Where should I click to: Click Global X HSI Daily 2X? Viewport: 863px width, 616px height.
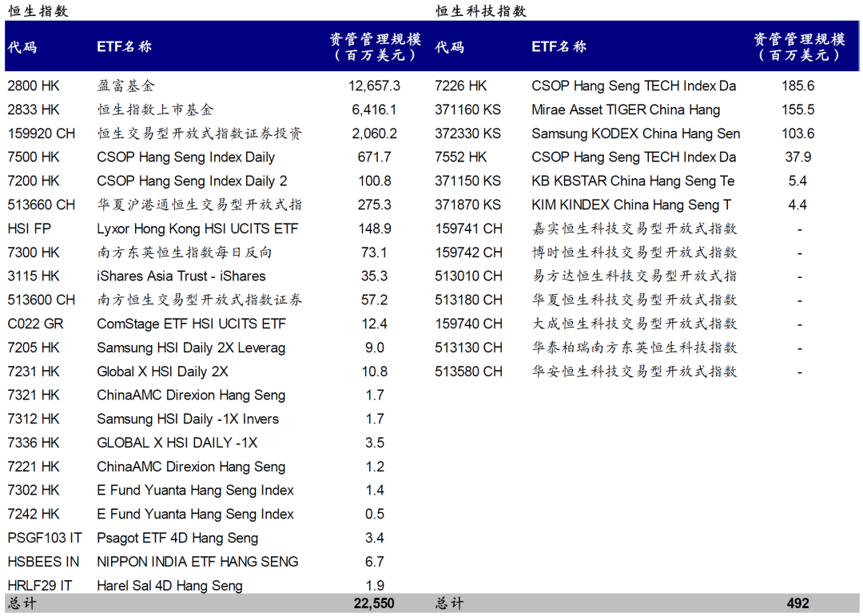(x=162, y=372)
